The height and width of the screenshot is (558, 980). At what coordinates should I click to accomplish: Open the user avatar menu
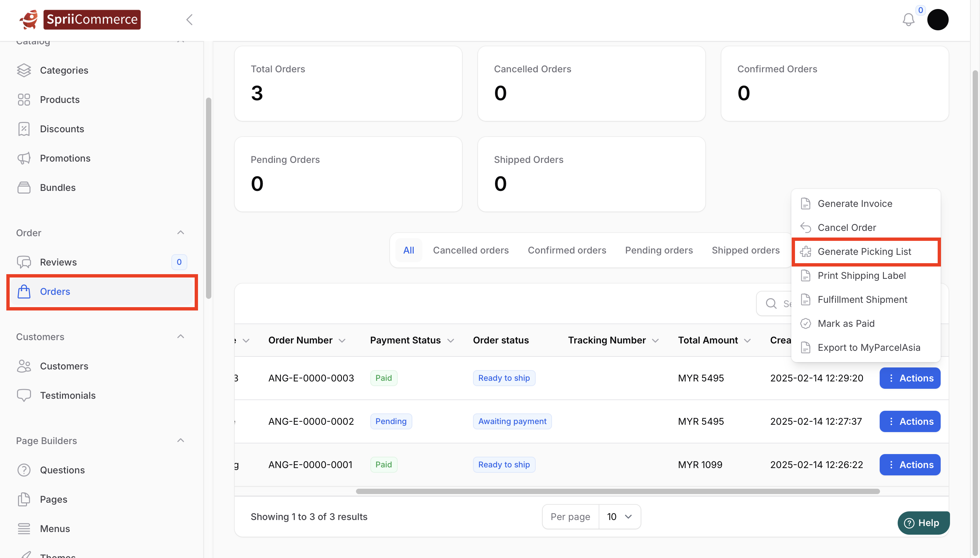tap(937, 20)
